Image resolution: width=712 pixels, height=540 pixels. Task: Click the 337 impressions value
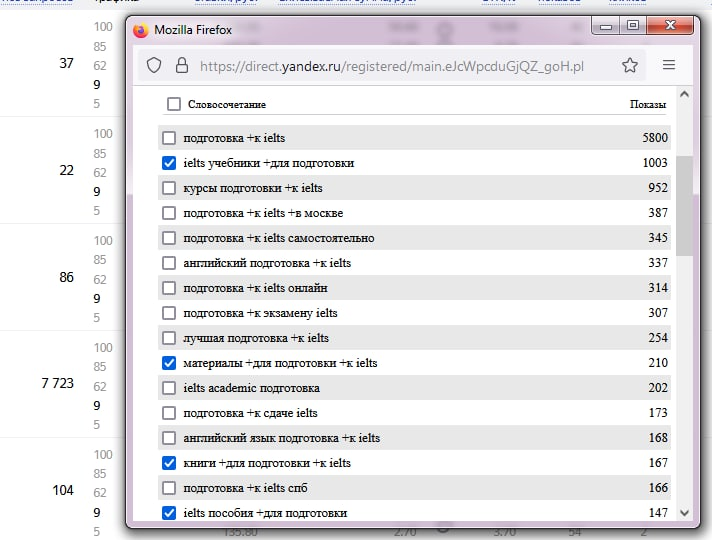[658, 263]
